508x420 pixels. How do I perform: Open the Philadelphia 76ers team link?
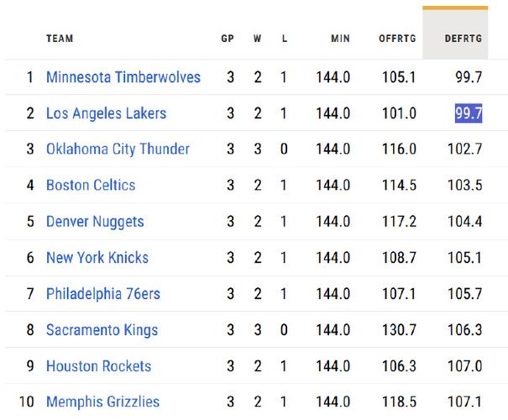tap(103, 294)
